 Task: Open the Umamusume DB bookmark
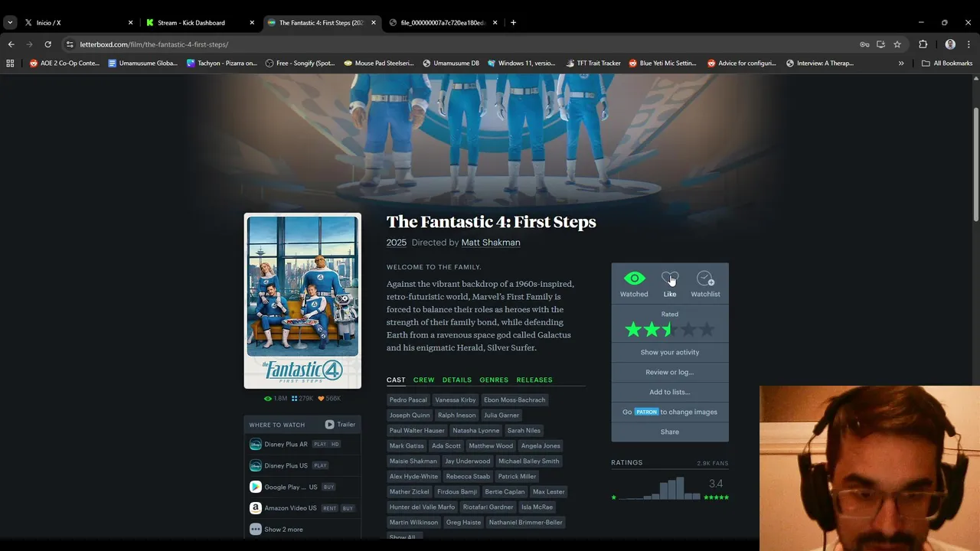coord(450,64)
